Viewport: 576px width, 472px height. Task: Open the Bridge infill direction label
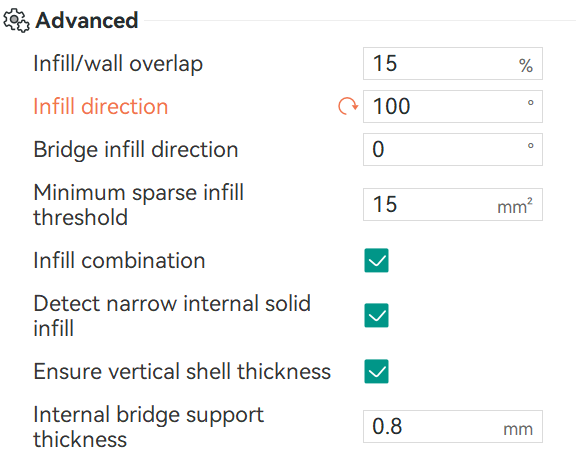coord(136,150)
